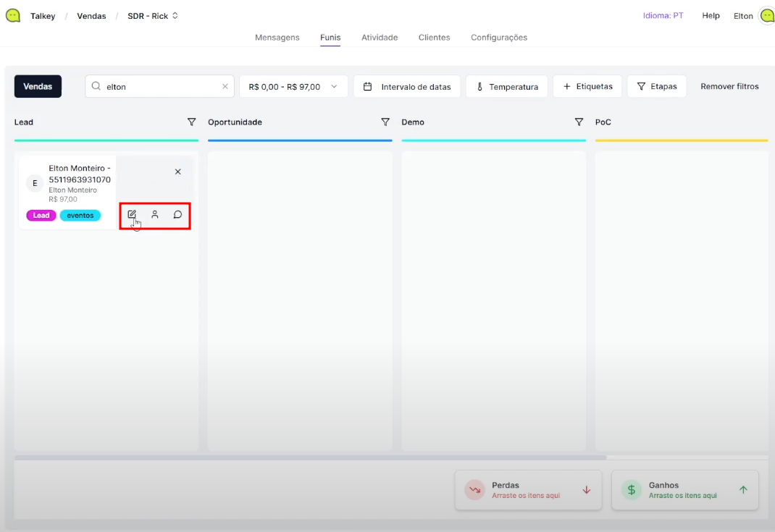Go to the Clientes tab

point(434,38)
